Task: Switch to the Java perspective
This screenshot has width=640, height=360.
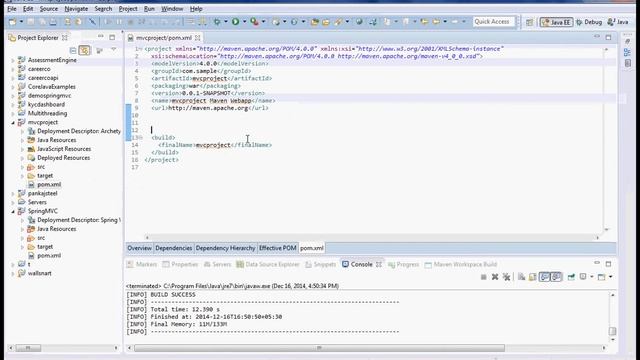Action: point(618,22)
